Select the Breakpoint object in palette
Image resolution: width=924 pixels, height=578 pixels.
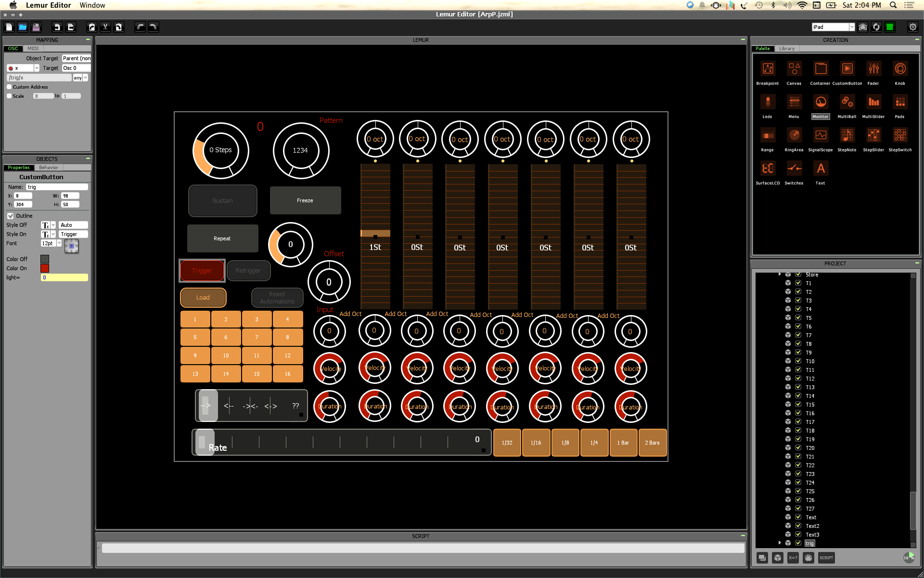click(768, 69)
